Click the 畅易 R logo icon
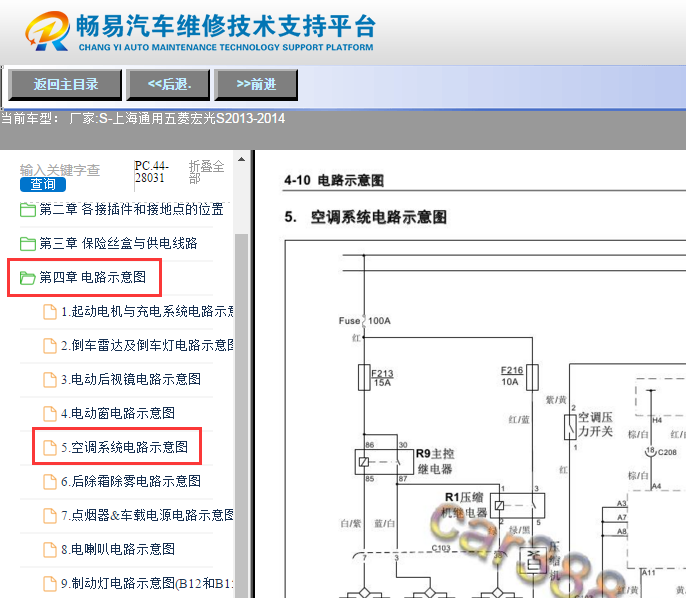Viewport: 686px width, 598px height. point(47,31)
